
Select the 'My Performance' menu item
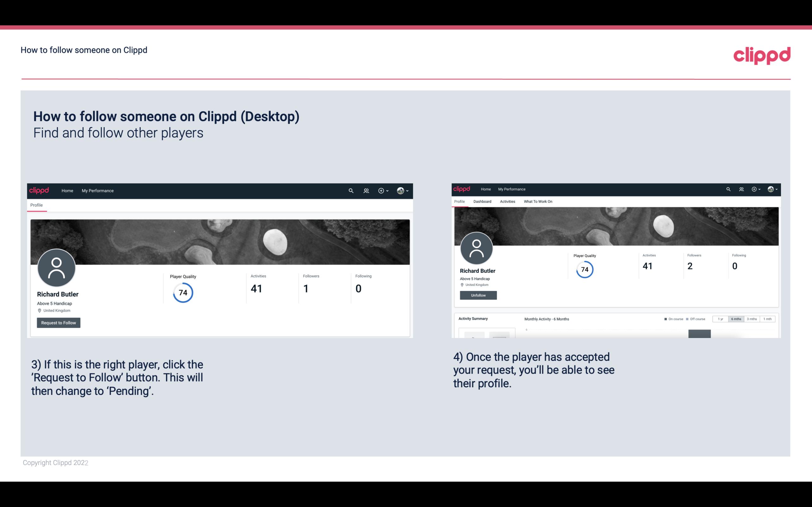coord(97,190)
